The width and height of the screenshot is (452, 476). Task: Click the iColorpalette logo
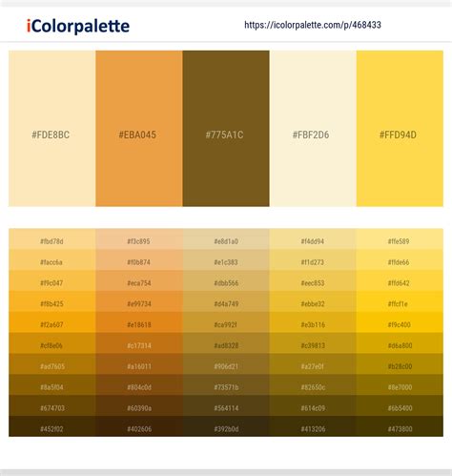point(78,26)
